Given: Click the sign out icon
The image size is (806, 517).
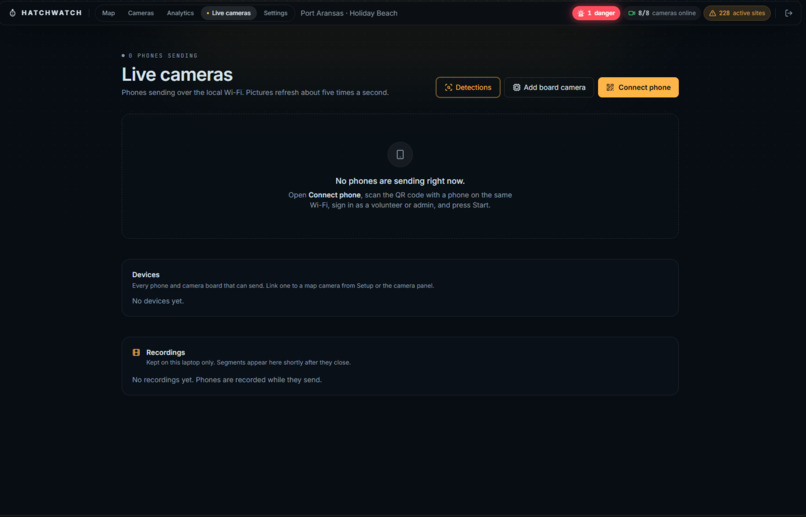Looking at the screenshot, I should [789, 13].
